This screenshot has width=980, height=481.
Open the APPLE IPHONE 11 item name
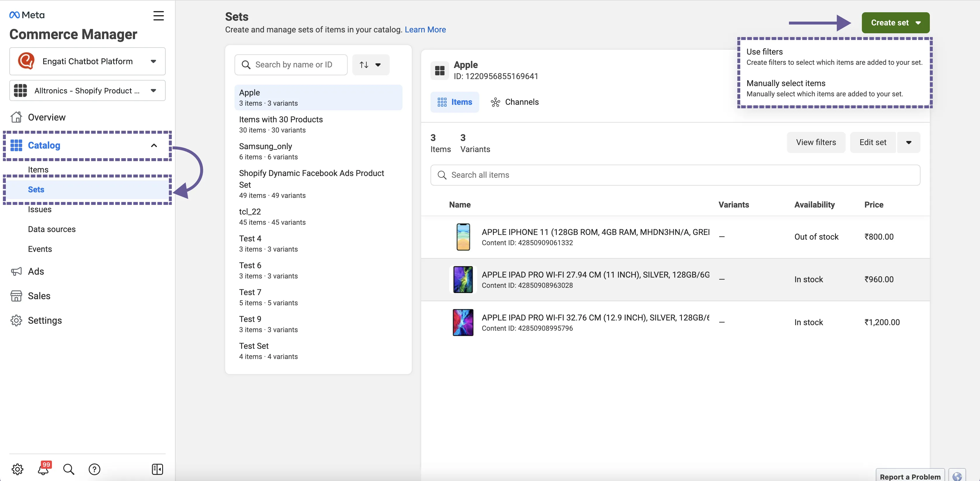[595, 232]
